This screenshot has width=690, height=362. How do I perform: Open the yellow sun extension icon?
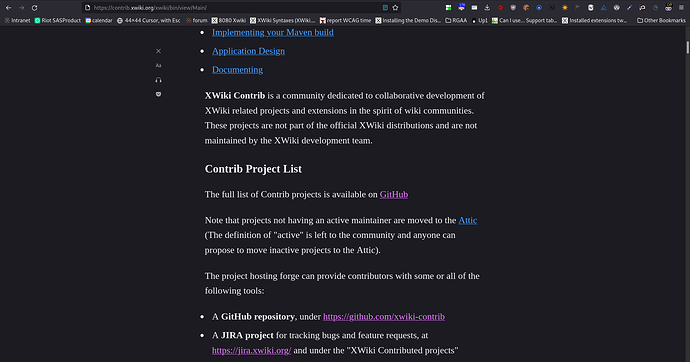[x=565, y=7]
